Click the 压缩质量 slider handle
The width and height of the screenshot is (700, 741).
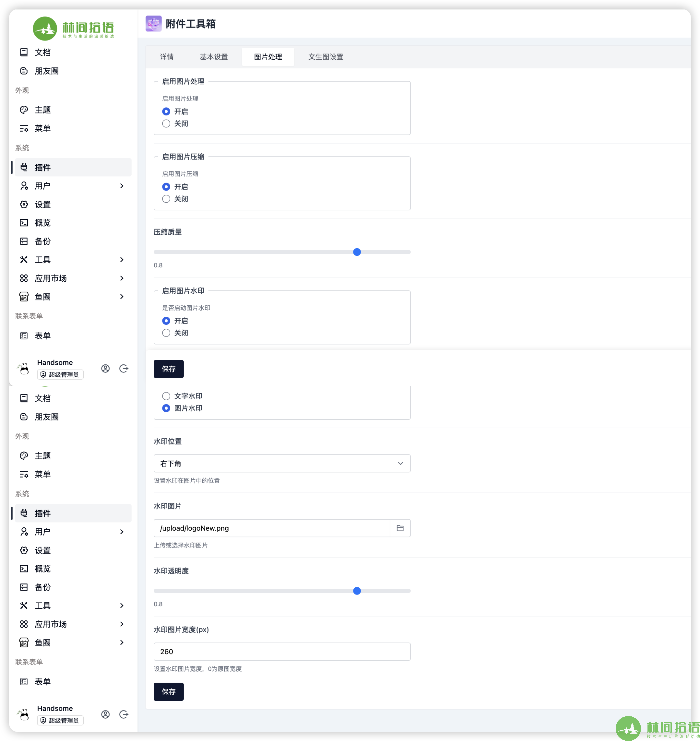tap(357, 252)
